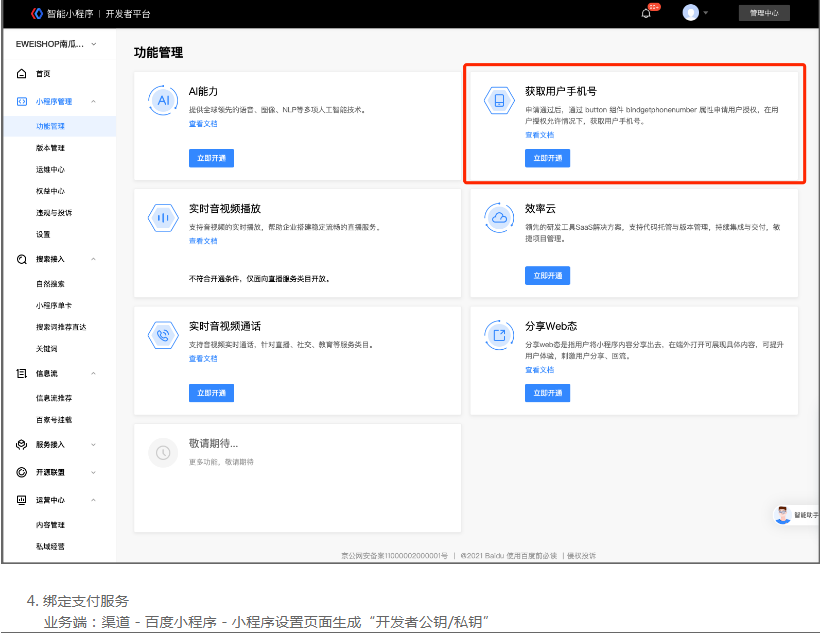This screenshot has height=633, width=822.
Task: Select 版本管理 in the sidebar
Action: 50,148
